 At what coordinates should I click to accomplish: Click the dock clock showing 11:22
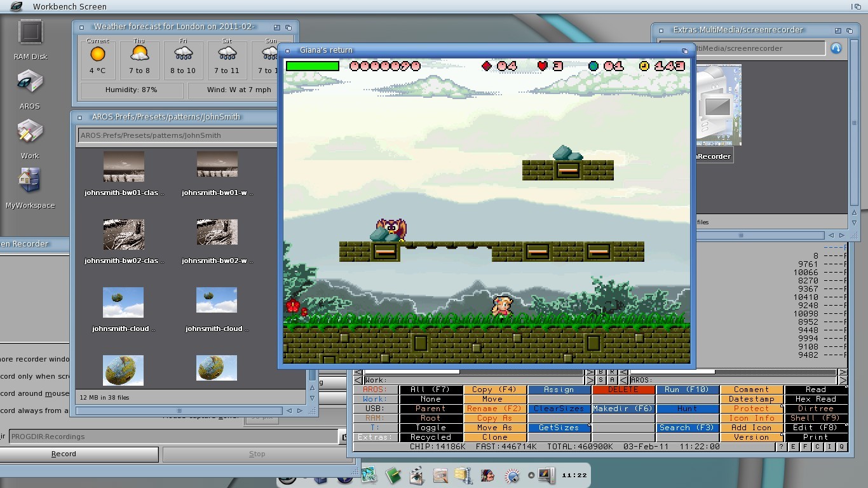[x=574, y=475]
